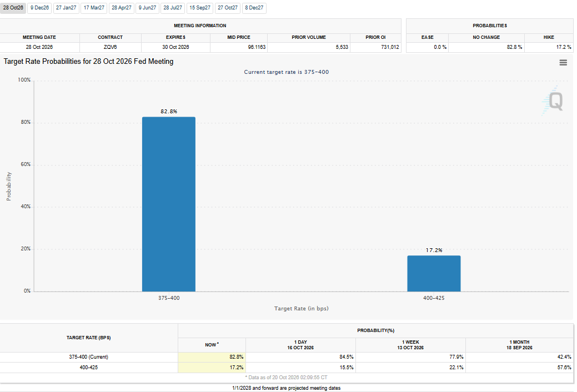Switch to the 27 Jan27 meeting tab
Image resolution: width=577 pixels, height=392 pixels.
tap(66, 8)
